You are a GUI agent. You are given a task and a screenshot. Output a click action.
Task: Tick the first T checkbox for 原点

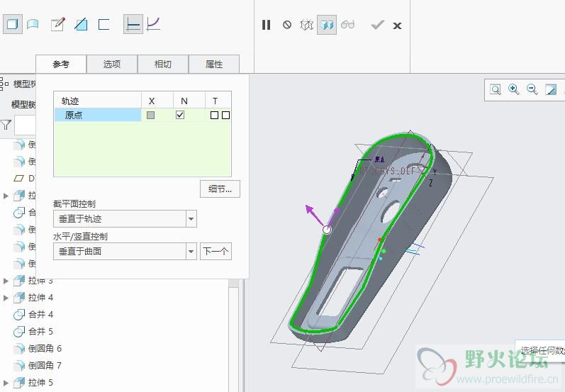tap(214, 115)
